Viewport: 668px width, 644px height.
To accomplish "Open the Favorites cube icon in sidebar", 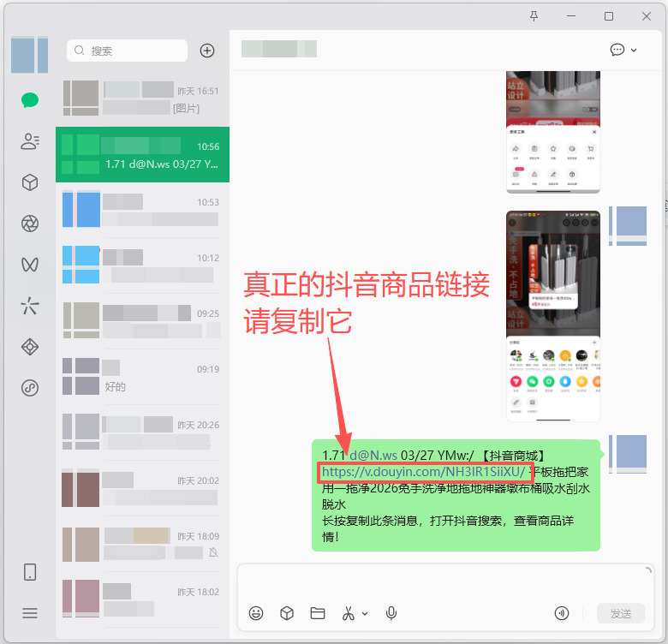I will (x=30, y=182).
